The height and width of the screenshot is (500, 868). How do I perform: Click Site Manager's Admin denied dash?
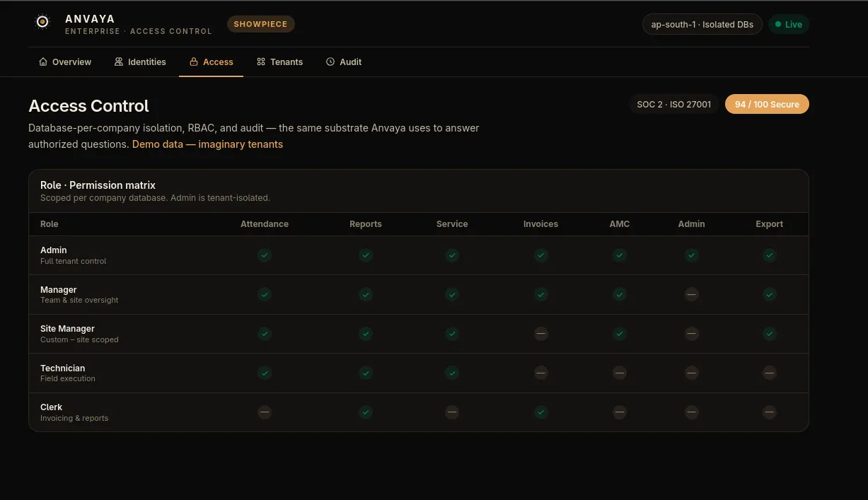692,334
